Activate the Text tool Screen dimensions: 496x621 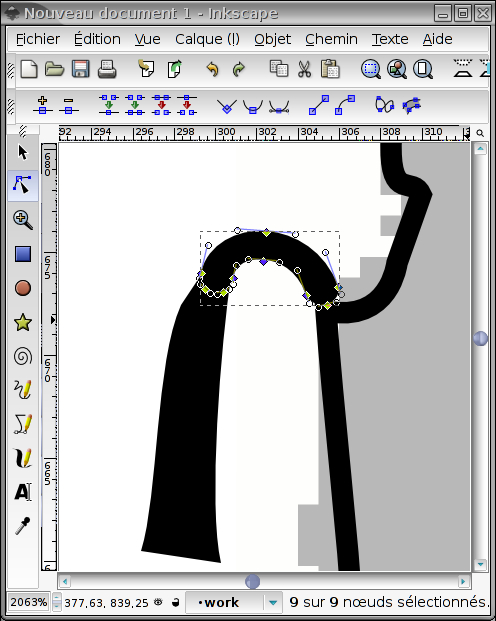coord(23,492)
